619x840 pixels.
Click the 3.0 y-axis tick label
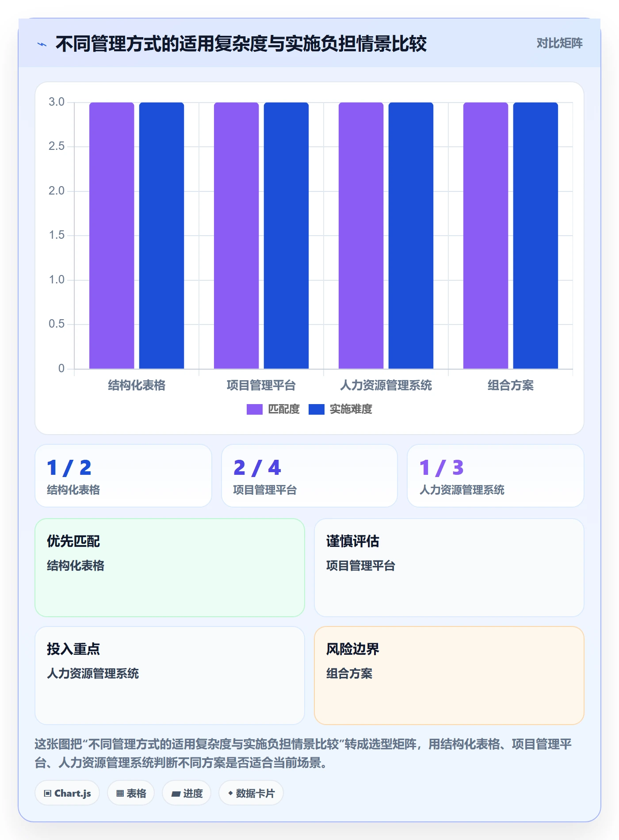tap(57, 102)
